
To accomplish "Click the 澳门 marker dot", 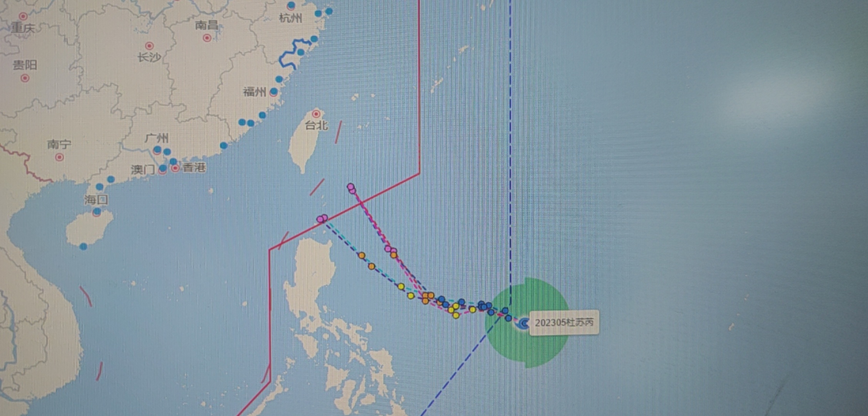I will pyautogui.click(x=163, y=169).
